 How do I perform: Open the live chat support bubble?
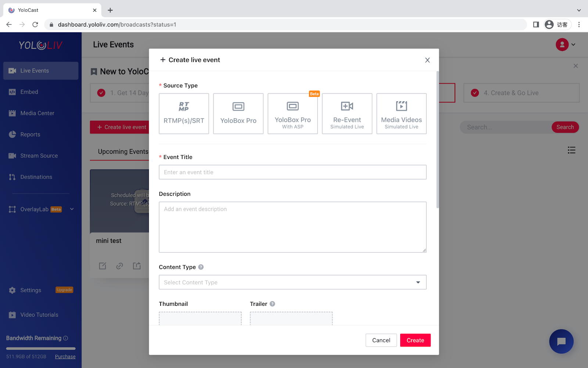(x=561, y=342)
